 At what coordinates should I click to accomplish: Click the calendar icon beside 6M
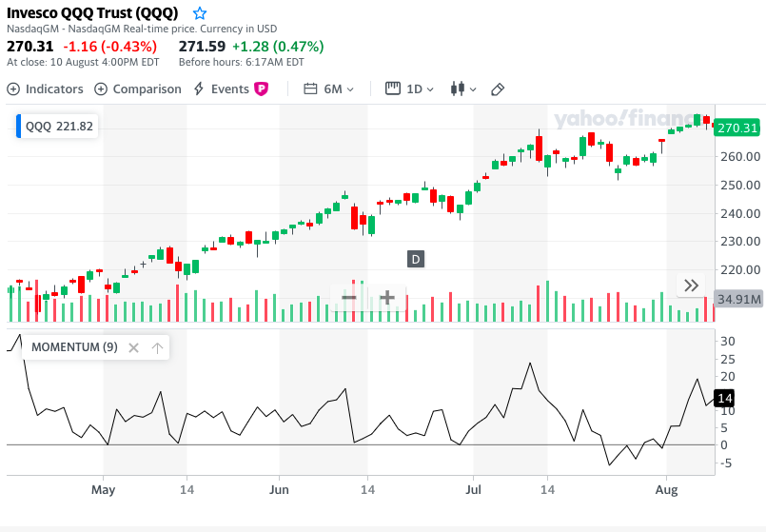tap(310, 89)
